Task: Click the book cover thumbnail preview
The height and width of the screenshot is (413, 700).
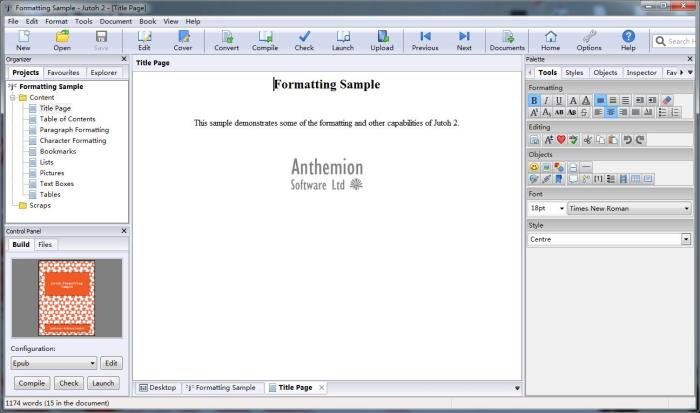Action: tap(67, 298)
